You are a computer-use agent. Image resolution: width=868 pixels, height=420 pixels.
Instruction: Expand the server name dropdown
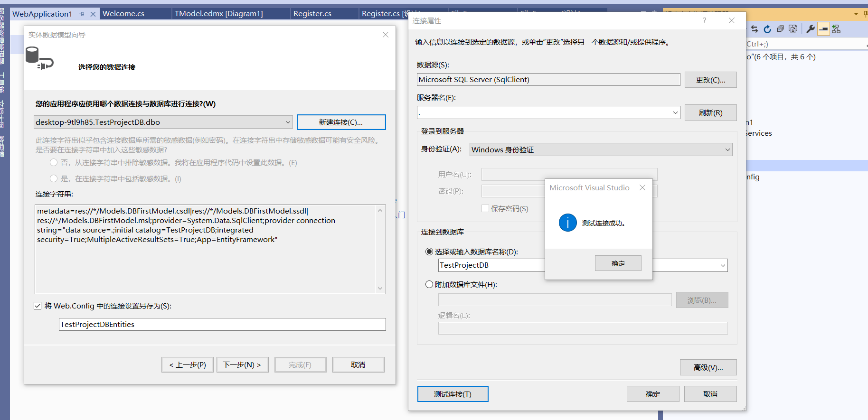pos(675,112)
